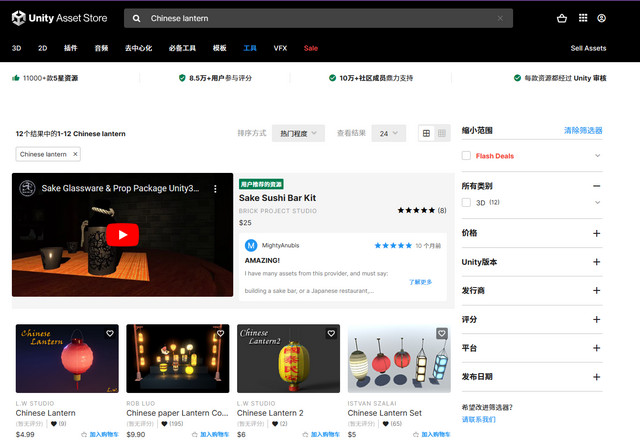Open the Chinese Lantern Set thumbnail
Screen dimensions: 640x444
[399, 359]
